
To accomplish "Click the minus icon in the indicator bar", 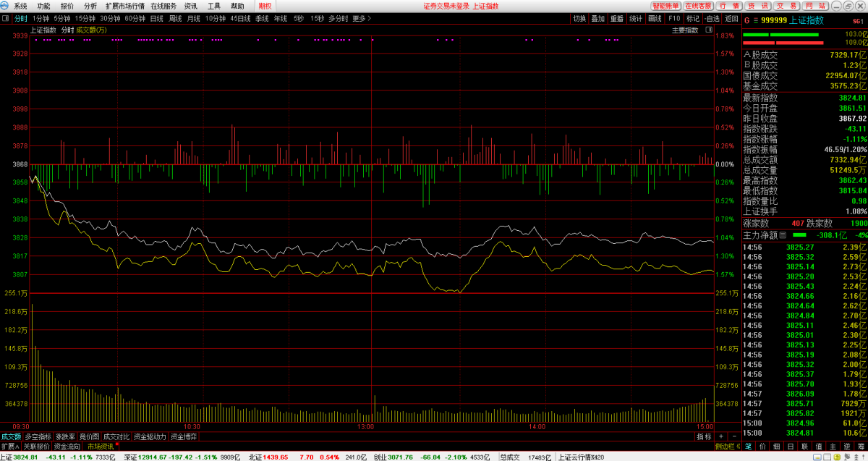I will coord(733,436).
